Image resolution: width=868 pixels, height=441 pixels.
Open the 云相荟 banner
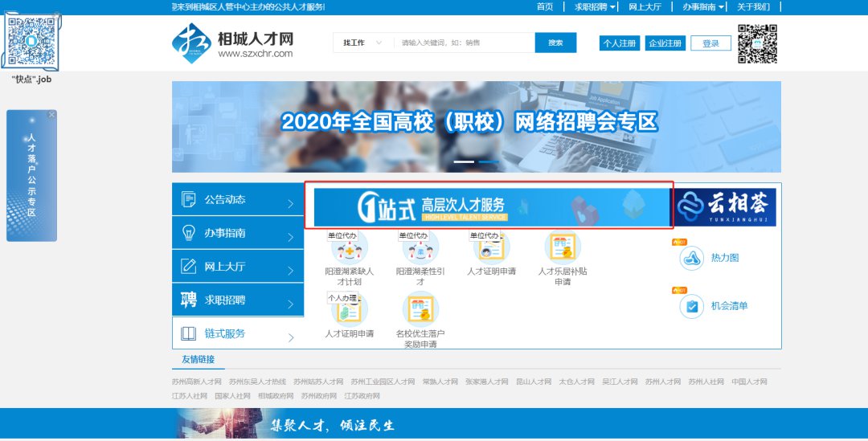(725, 207)
